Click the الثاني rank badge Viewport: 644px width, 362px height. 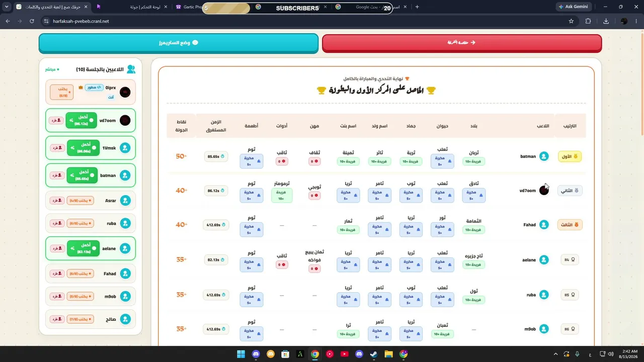[x=570, y=191]
